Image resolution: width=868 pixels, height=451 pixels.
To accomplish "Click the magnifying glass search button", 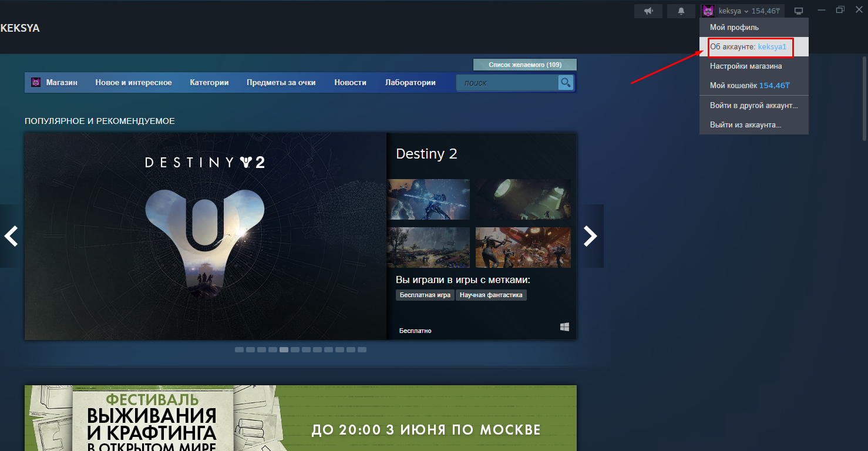I will pyautogui.click(x=566, y=83).
